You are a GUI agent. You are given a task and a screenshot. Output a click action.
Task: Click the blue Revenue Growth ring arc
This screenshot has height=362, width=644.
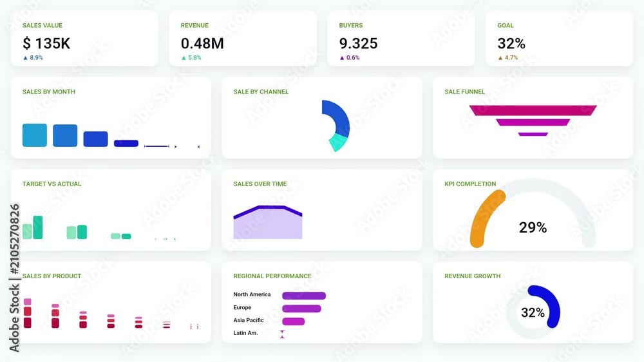pyautogui.click(x=548, y=305)
